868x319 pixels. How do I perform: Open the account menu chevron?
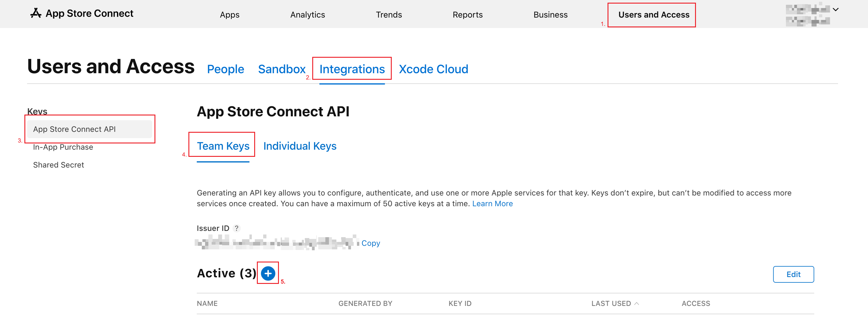pos(836,10)
